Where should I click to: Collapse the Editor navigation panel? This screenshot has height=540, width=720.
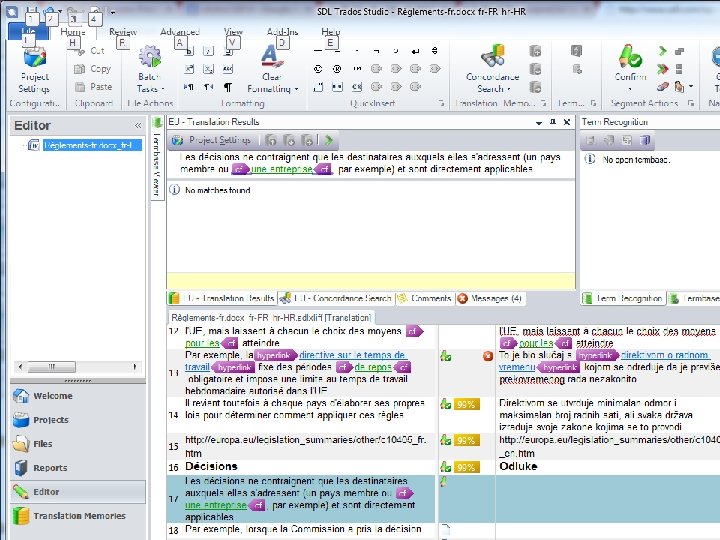138,125
